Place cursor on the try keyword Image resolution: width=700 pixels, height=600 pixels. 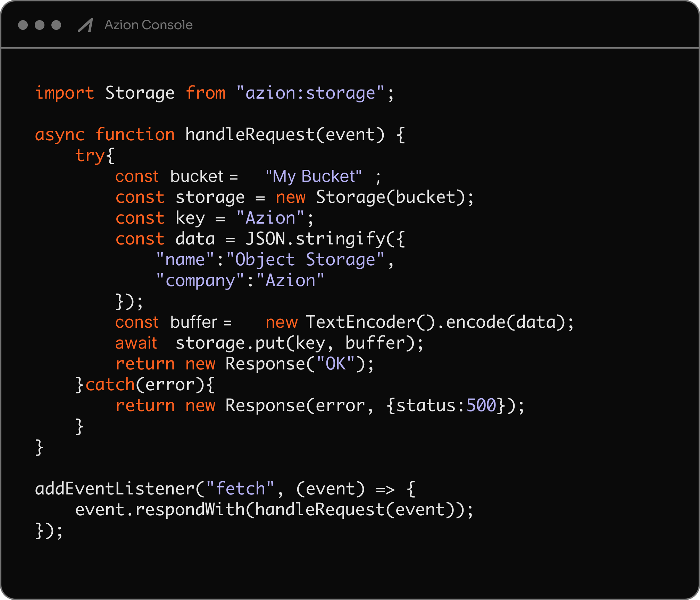90,156
